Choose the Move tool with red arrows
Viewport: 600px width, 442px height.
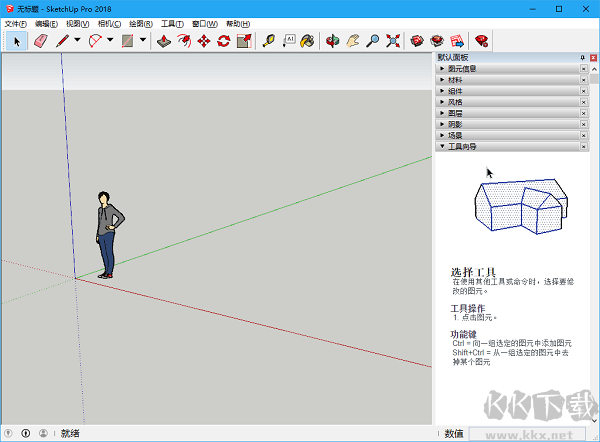(x=204, y=41)
